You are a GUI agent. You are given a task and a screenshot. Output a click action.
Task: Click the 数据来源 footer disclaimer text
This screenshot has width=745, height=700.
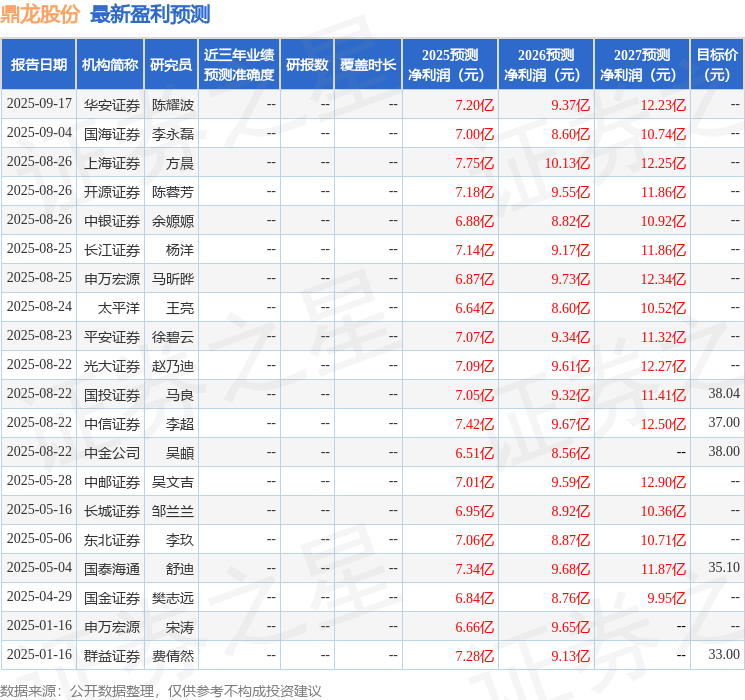coord(161,690)
